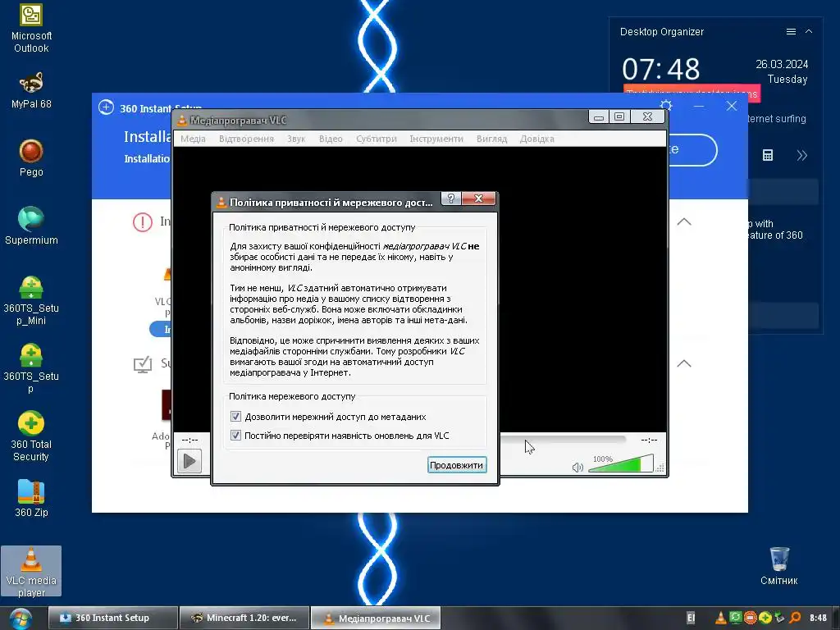Open settings gear in 360 Instant Setup
This screenshot has height=630, width=840.
coord(666,106)
